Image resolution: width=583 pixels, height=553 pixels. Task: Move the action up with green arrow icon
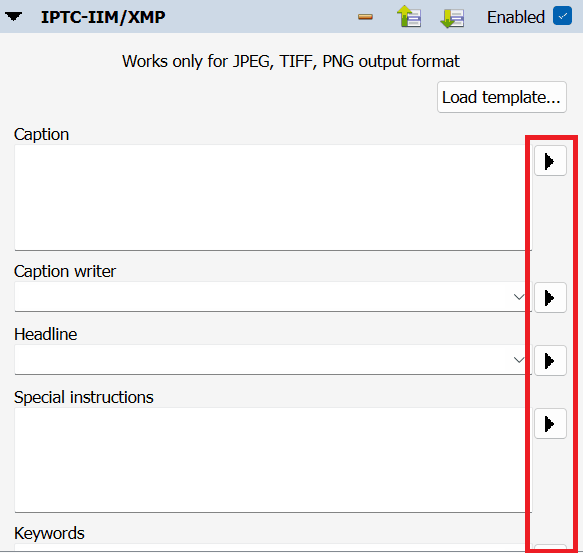[409, 17]
